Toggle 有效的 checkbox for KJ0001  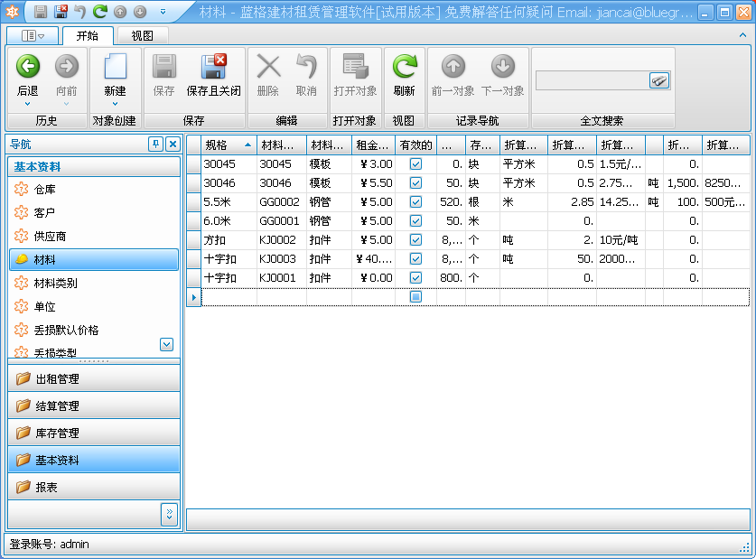[x=415, y=278]
